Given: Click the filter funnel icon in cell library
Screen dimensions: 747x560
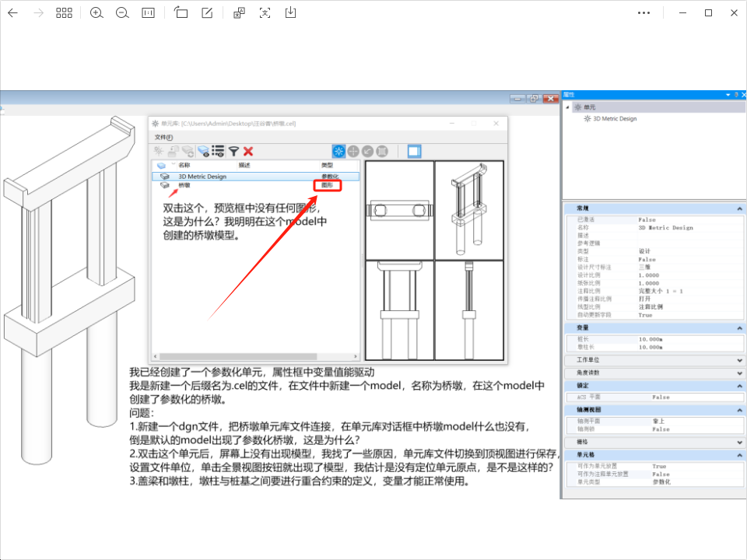Looking at the screenshot, I should pos(233,152).
